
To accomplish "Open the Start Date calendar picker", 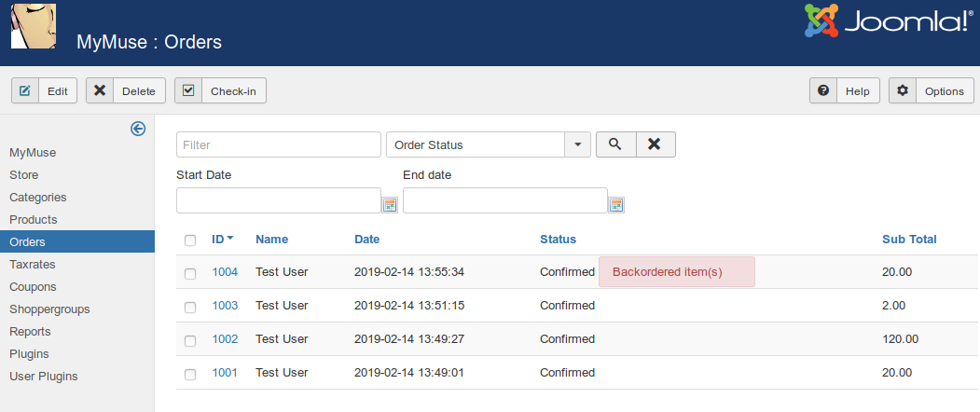I will tap(390, 204).
